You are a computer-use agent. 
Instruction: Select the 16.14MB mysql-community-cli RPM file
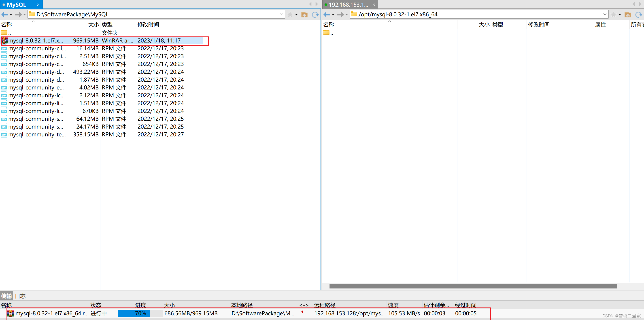pos(102,48)
